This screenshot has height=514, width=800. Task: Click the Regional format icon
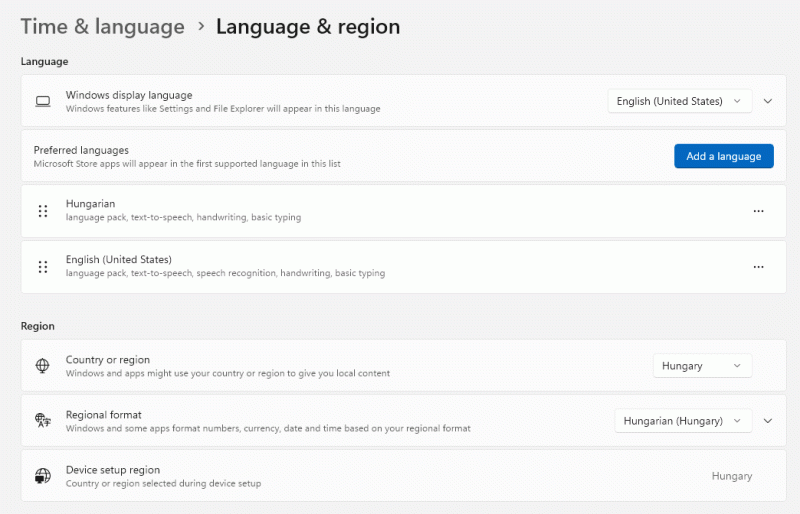(x=43, y=421)
